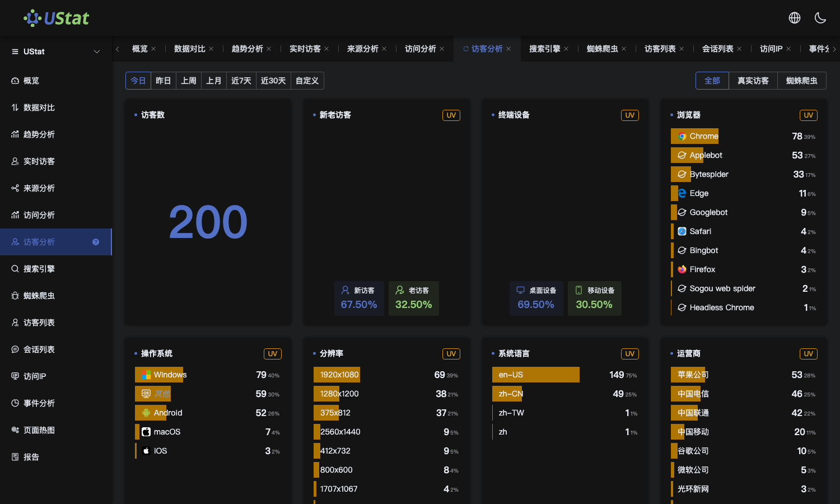Open 搜索引擎 in the sidebar
The width and height of the screenshot is (840, 504).
click(56, 269)
